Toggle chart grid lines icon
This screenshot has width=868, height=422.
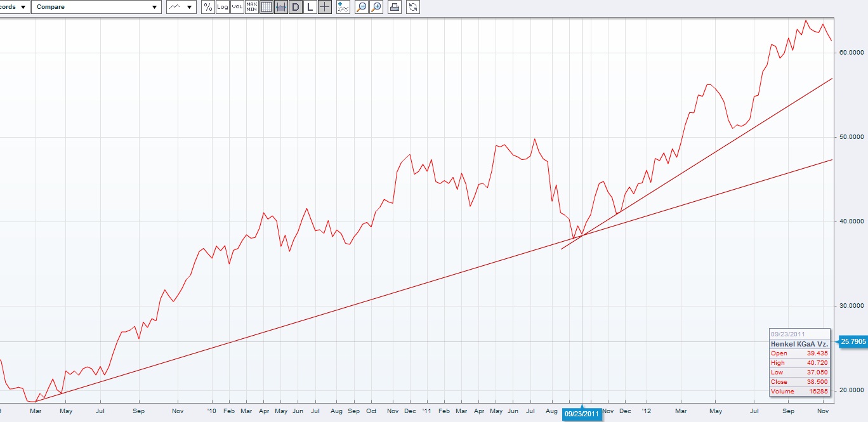(x=266, y=7)
